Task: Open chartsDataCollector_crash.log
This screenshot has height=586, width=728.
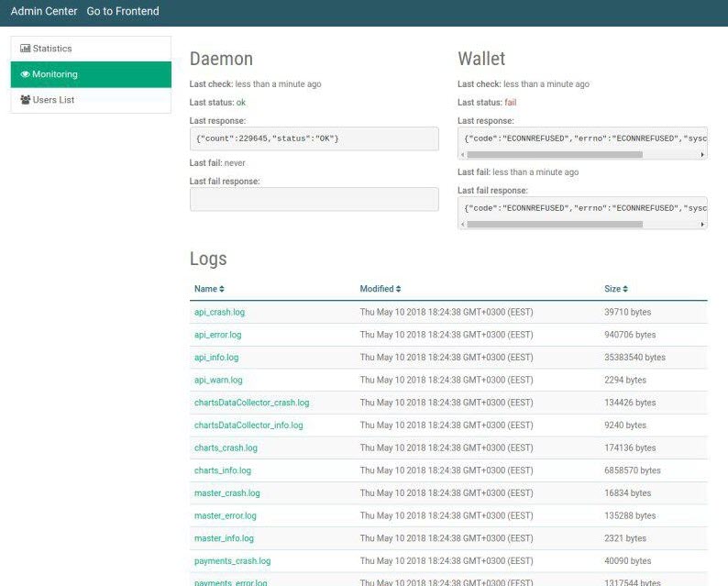Action: click(x=251, y=403)
